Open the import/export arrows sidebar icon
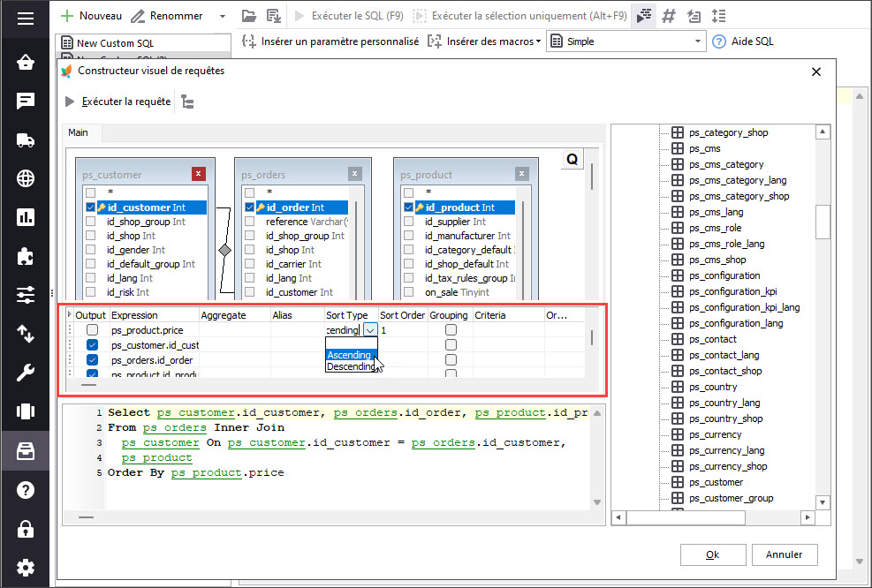Screen dimensions: 872x588 pyautogui.click(x=25, y=334)
